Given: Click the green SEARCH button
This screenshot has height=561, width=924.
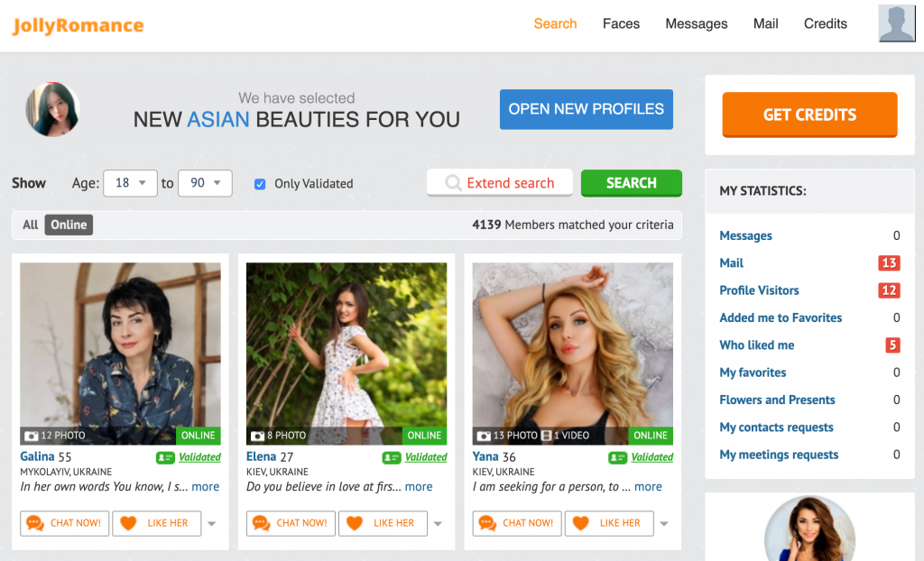Looking at the screenshot, I should click(631, 183).
